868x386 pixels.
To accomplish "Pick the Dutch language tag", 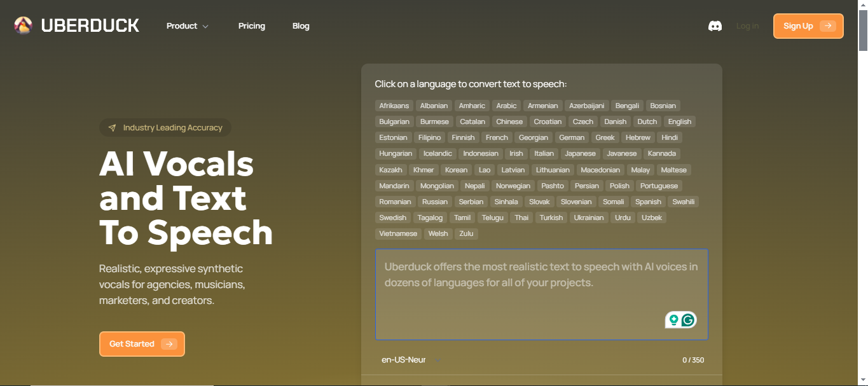I will coord(647,121).
